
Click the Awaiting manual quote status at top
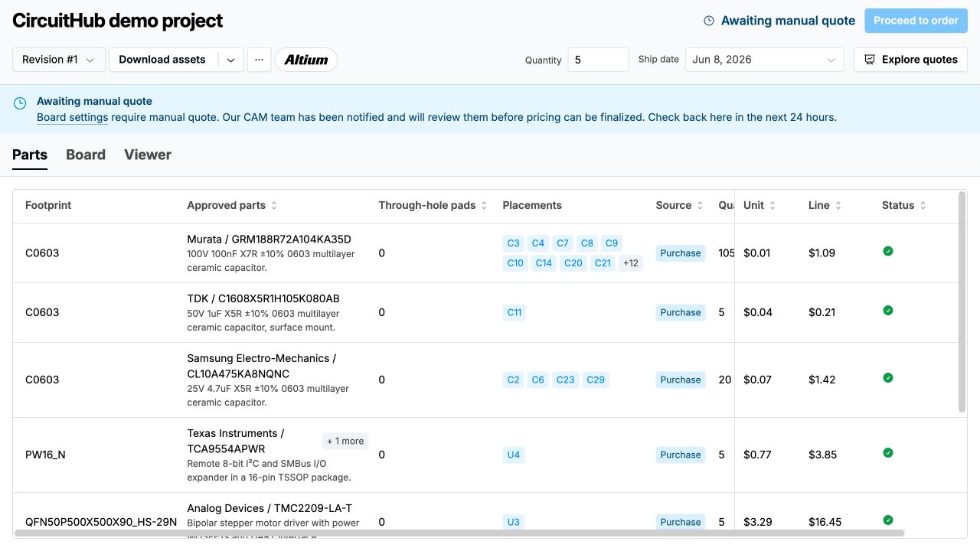pyautogui.click(x=779, y=21)
